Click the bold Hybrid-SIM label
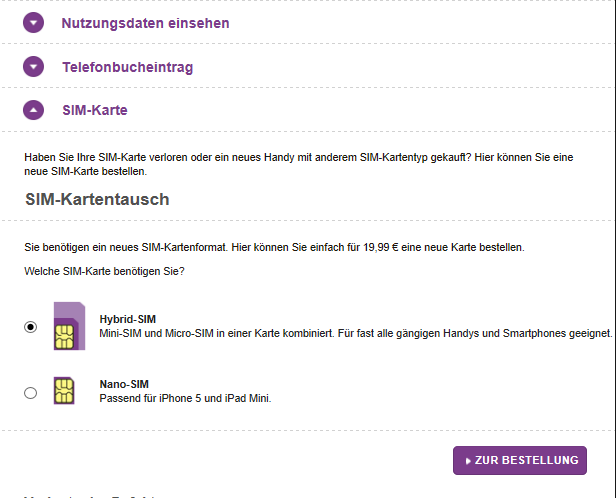 click(127, 319)
